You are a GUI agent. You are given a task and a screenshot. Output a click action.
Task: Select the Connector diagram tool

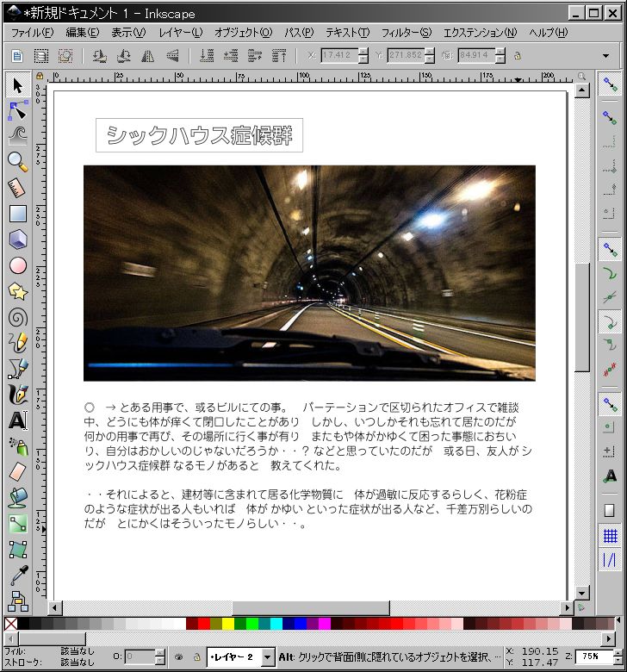click(x=17, y=600)
